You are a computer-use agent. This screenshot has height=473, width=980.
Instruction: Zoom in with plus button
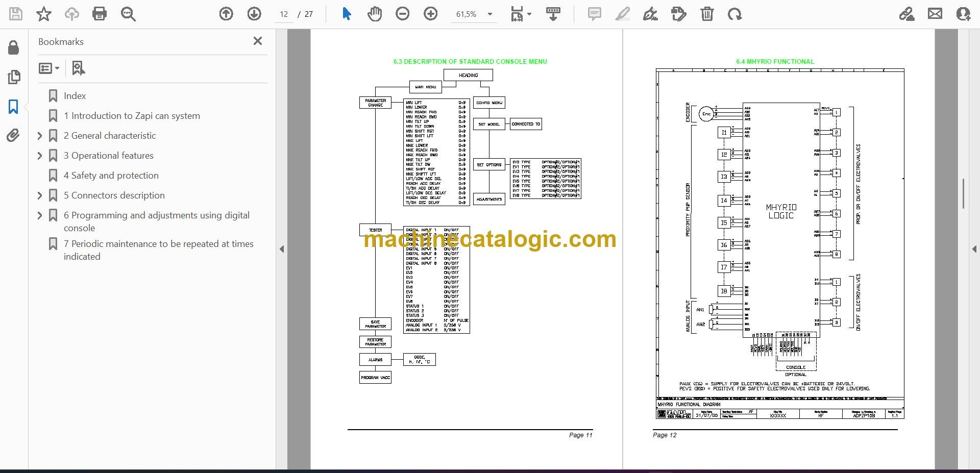[x=431, y=14]
